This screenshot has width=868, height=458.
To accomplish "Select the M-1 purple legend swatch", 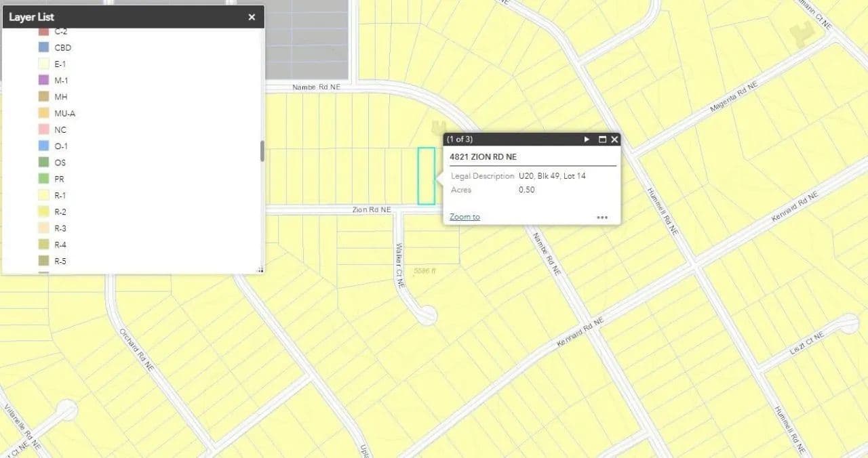I will point(43,81).
